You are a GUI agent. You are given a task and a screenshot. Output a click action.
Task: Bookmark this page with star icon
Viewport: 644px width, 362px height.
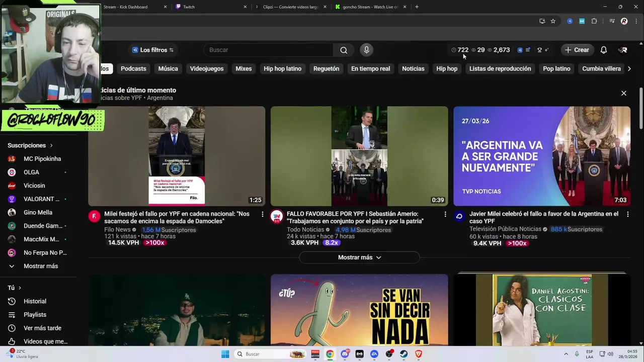[553, 21]
